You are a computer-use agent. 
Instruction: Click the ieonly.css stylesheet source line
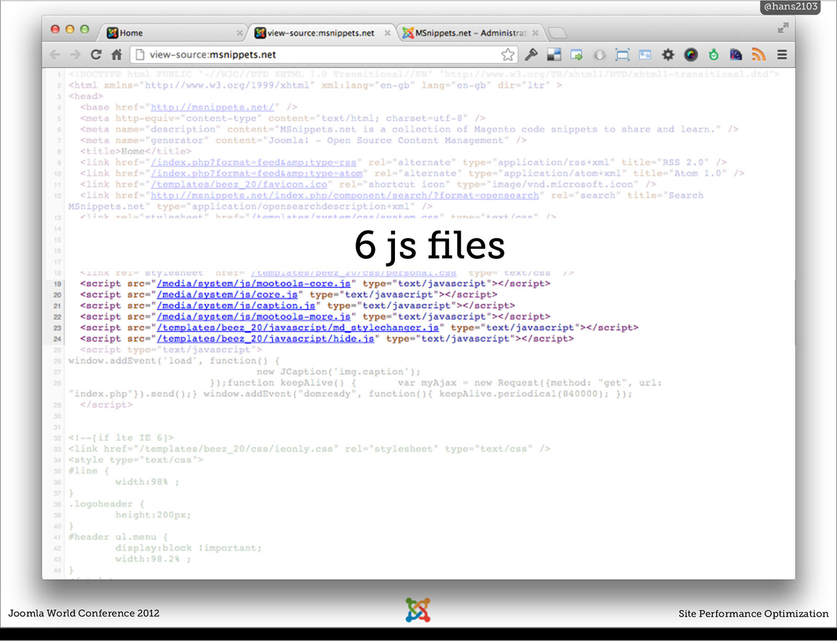[309, 448]
